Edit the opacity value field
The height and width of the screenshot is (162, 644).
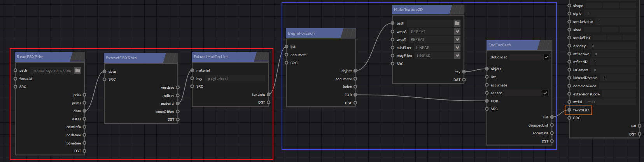coord(613,46)
